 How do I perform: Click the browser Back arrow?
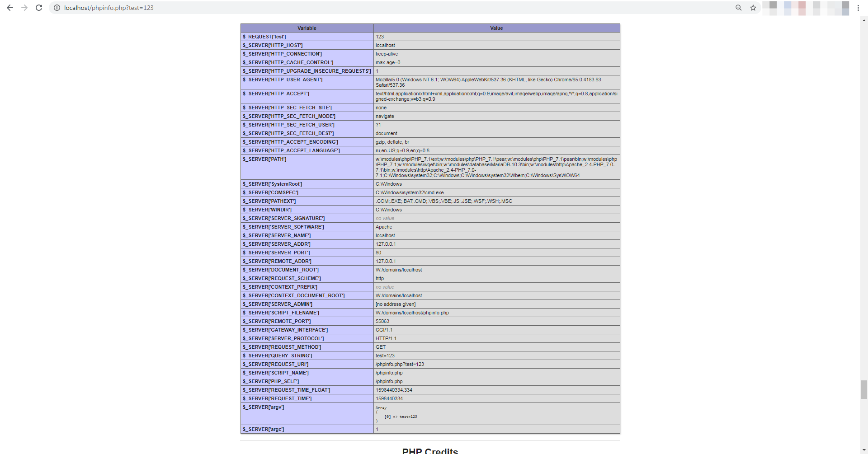[x=10, y=8]
